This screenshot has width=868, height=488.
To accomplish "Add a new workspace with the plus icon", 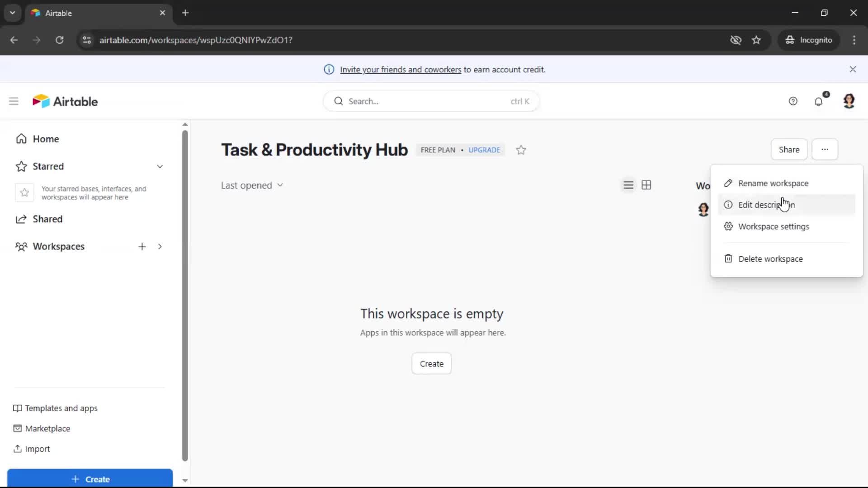I will [142, 246].
